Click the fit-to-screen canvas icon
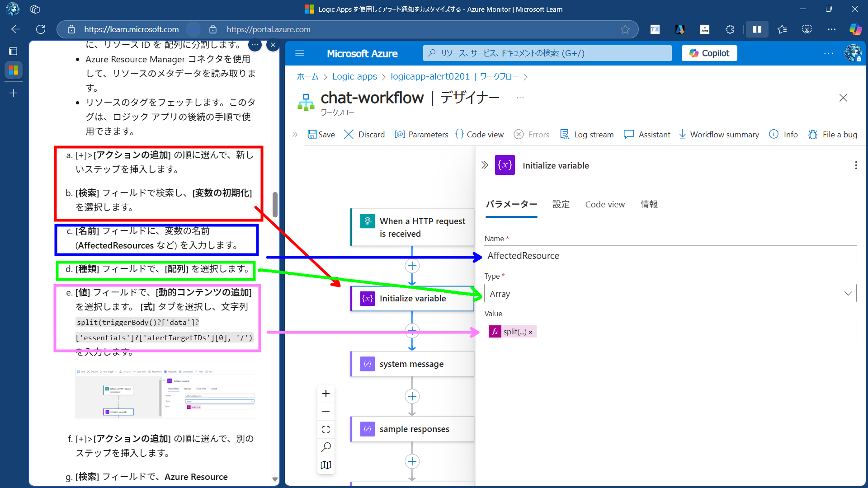 325,429
